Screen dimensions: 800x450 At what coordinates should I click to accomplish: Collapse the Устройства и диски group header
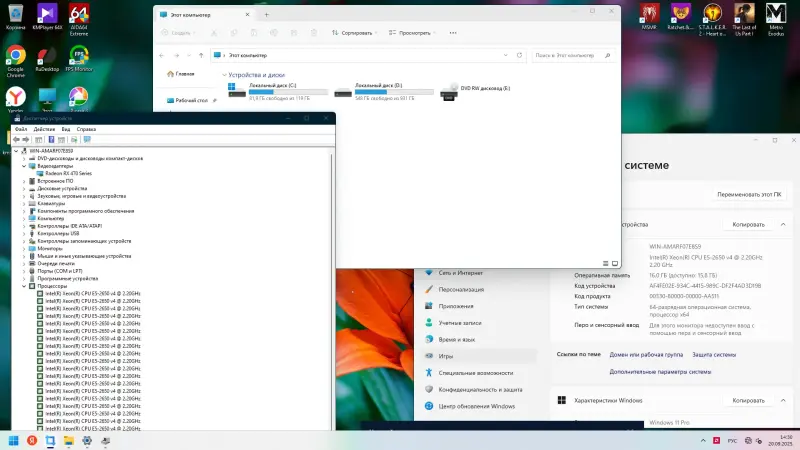[224, 75]
